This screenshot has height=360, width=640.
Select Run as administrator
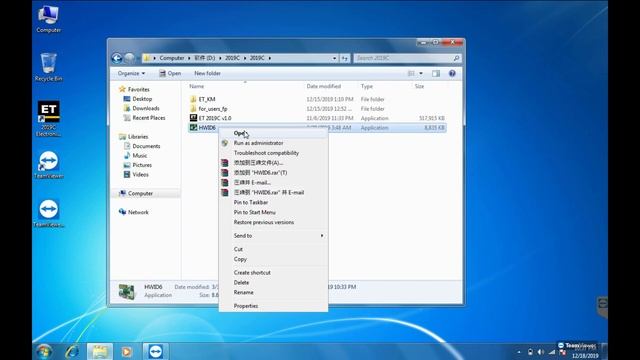click(273, 143)
